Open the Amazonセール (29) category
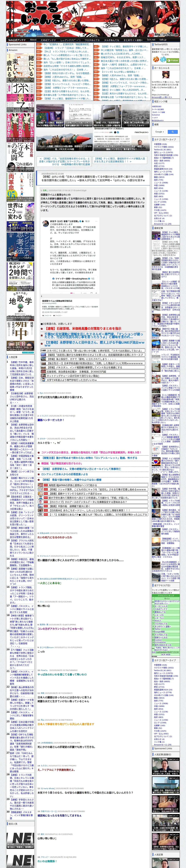 [x=163, y=224]
